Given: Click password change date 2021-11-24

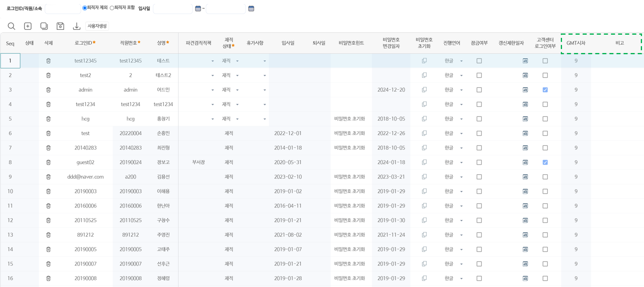Looking at the screenshot, I should pos(391,235).
